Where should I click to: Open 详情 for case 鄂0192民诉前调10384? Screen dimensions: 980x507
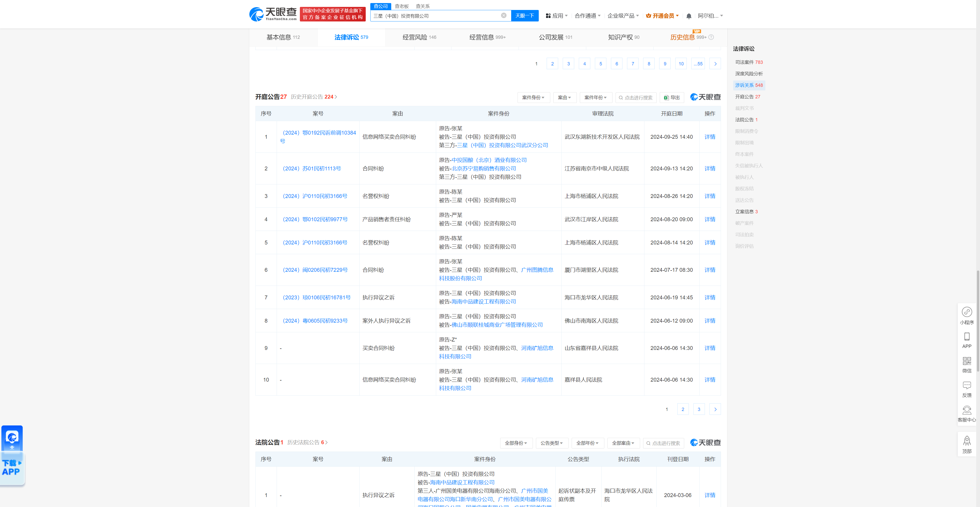click(x=709, y=137)
